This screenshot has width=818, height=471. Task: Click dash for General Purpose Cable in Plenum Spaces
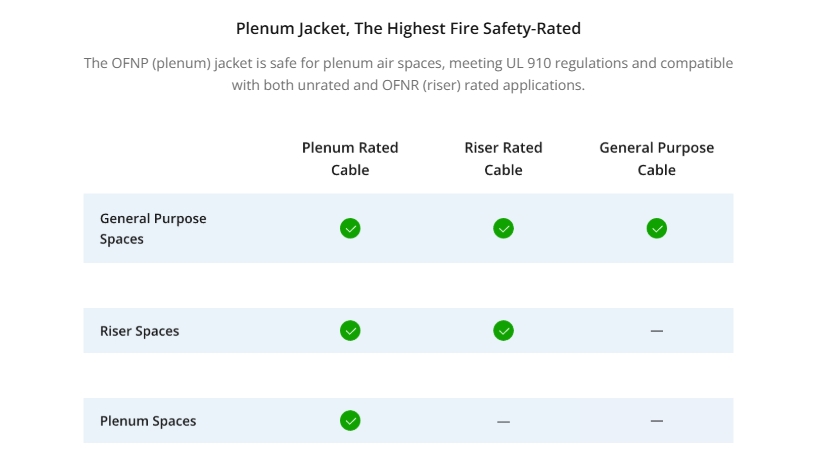pos(657,421)
